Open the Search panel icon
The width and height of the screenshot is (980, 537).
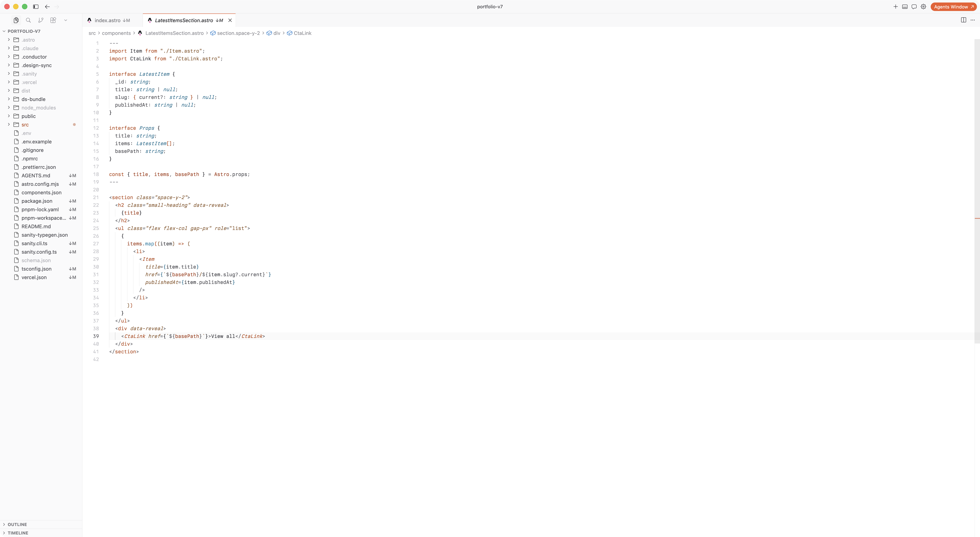(x=28, y=20)
